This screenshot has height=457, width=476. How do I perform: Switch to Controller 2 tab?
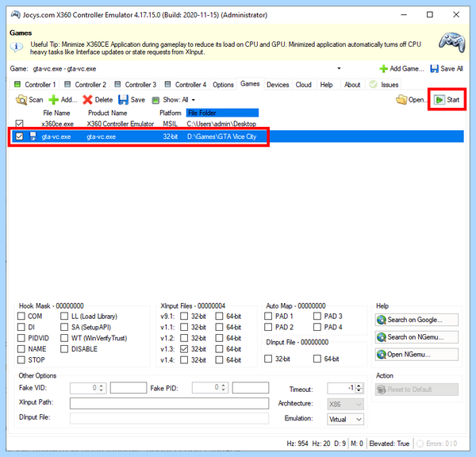[85, 84]
